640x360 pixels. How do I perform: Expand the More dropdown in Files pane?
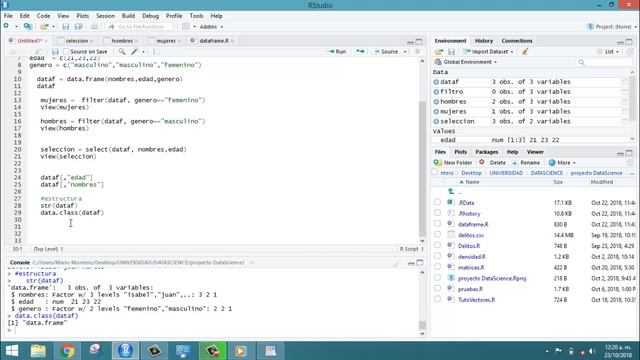point(562,162)
